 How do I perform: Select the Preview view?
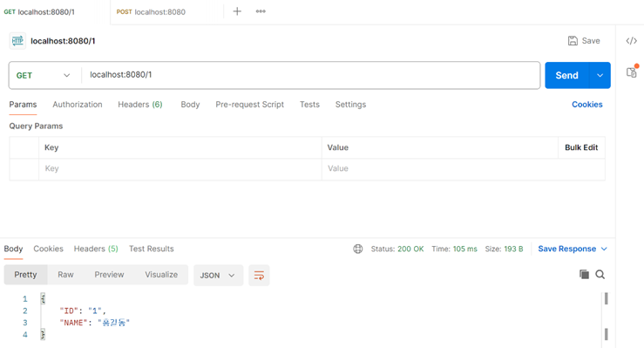coord(109,275)
